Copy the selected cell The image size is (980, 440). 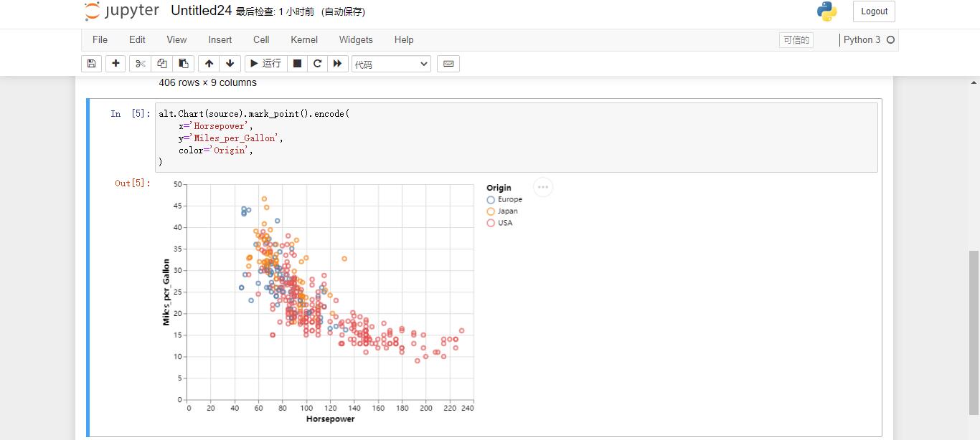161,64
